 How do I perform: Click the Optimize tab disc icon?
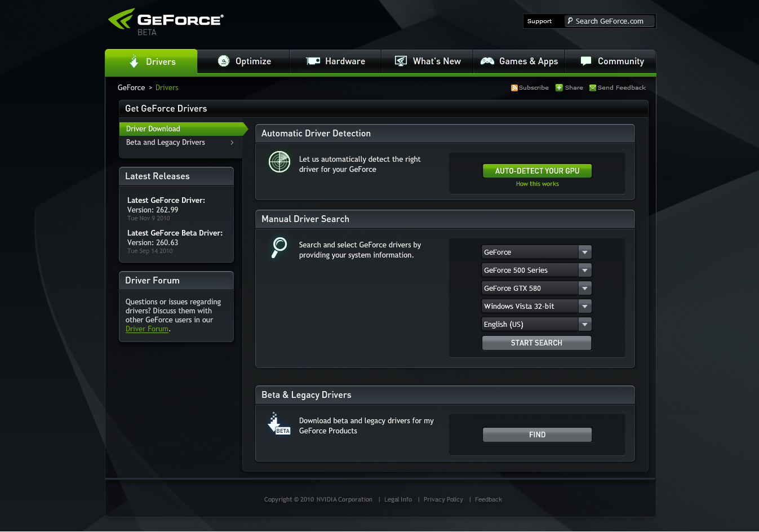coord(224,61)
